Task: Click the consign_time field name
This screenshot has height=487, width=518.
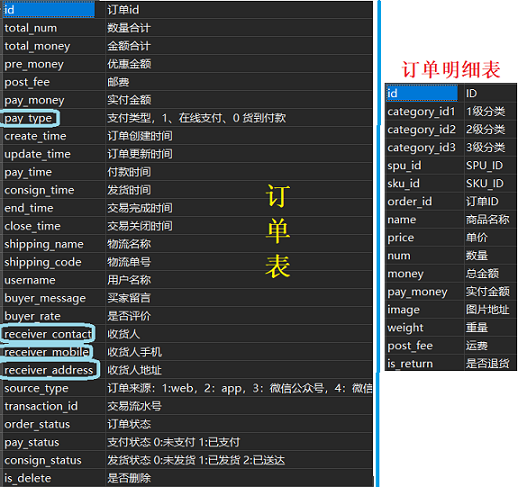Action: coord(39,190)
